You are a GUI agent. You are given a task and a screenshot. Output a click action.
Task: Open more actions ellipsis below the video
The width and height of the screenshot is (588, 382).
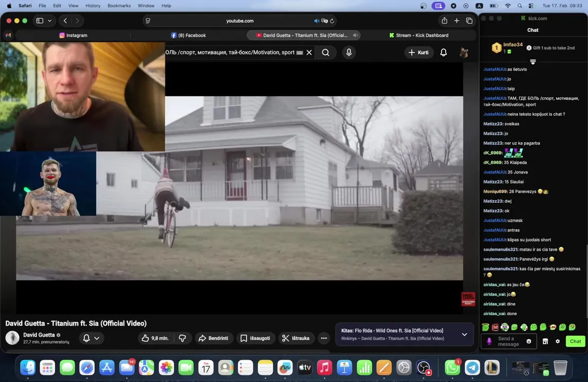coord(323,338)
